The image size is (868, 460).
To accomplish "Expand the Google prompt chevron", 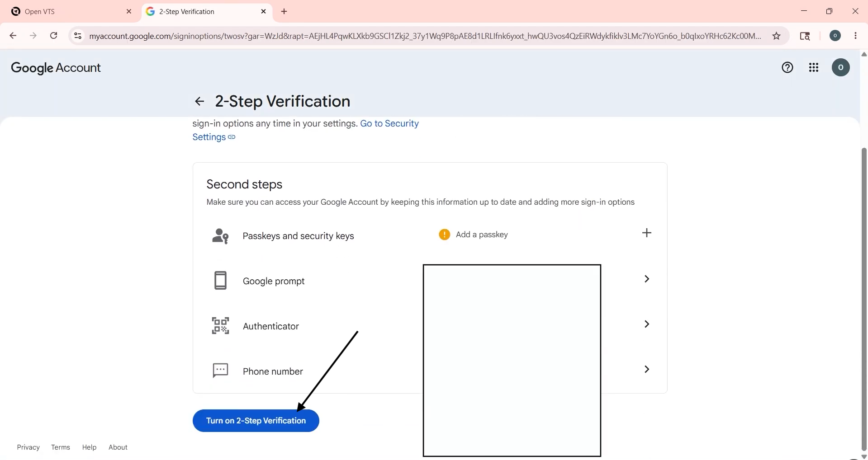I will 647,279.
